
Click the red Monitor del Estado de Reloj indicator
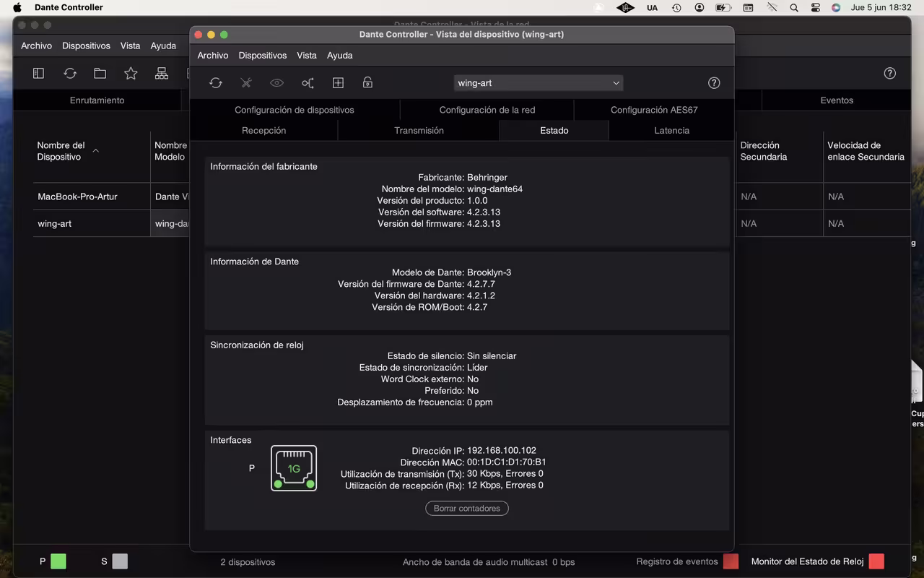point(876,561)
